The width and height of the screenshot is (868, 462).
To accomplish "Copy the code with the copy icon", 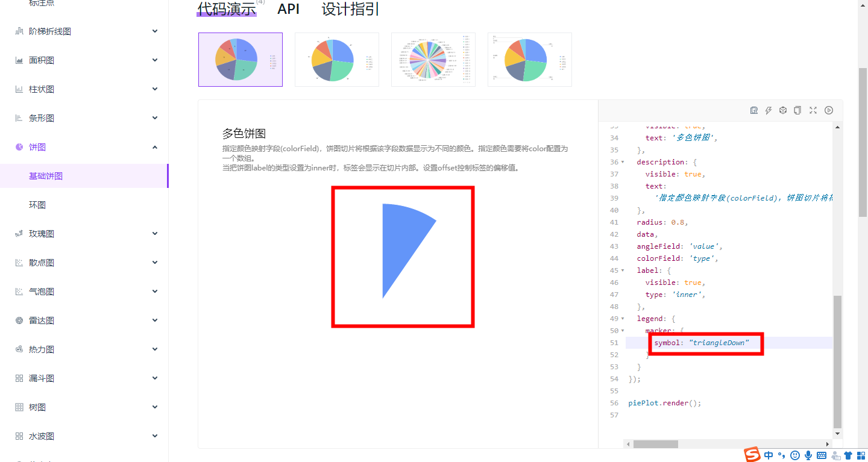I will coord(797,110).
